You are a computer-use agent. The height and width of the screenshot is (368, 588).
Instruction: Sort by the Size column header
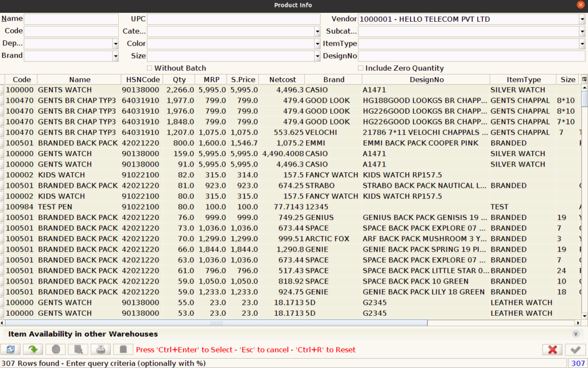pos(568,79)
